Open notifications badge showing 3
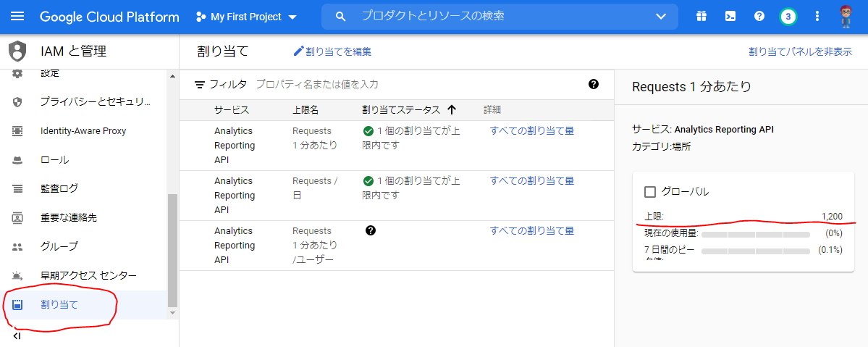Viewport: 868px width, 347px height. coord(788,17)
